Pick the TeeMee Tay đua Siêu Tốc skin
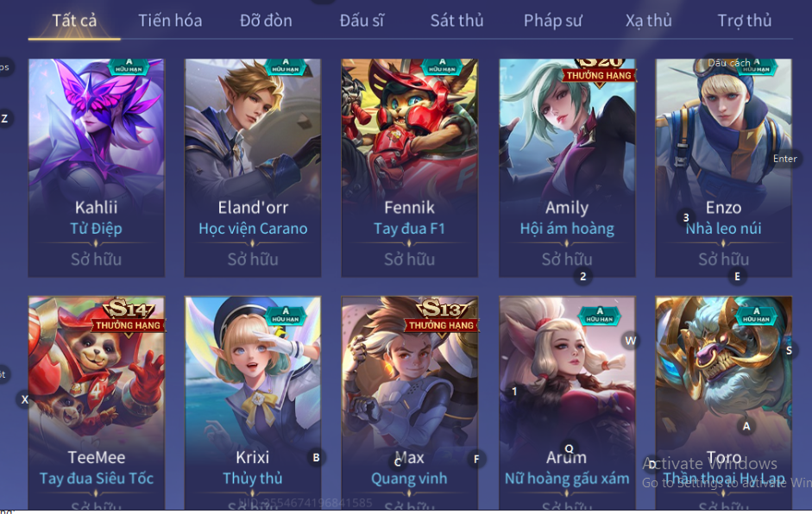 point(97,403)
